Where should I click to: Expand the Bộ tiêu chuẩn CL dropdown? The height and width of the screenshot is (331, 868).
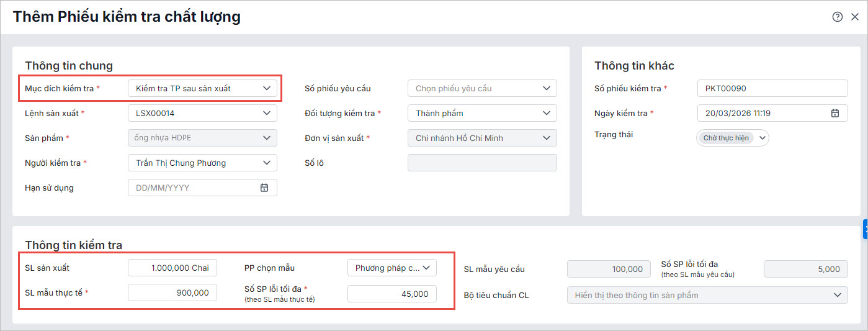pos(707,295)
